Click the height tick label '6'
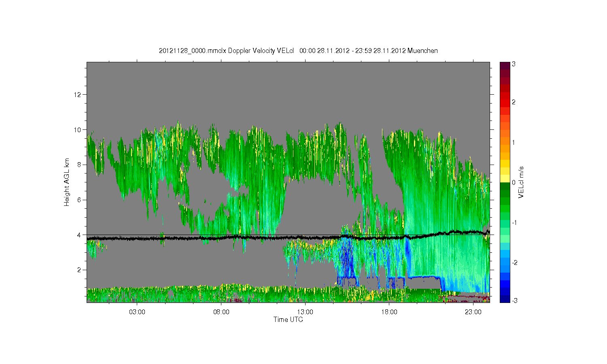 coord(80,200)
